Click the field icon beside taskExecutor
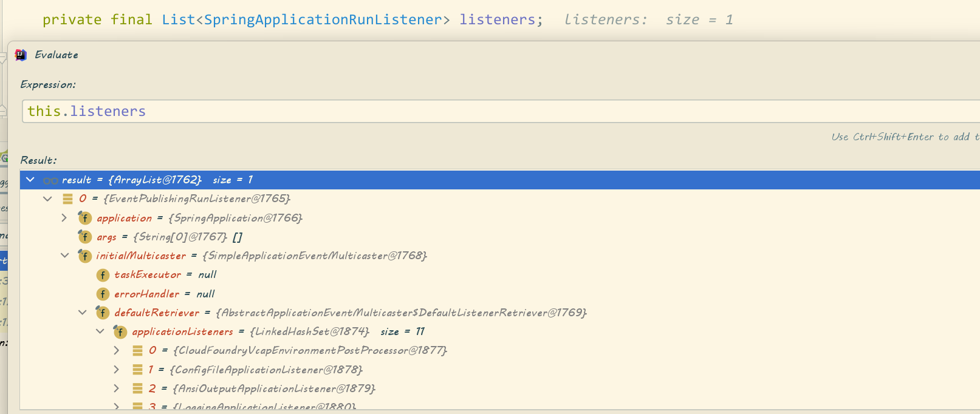 (103, 275)
